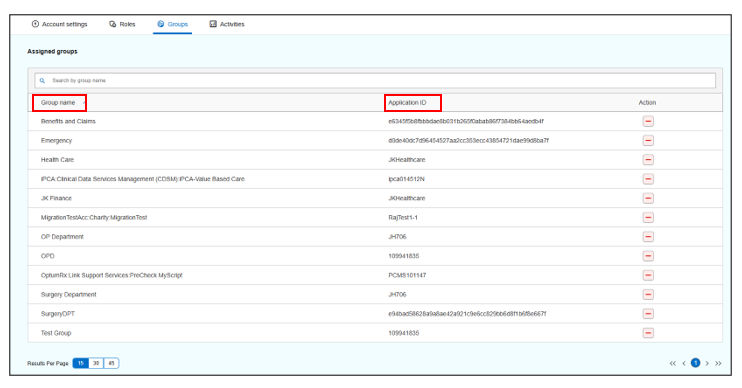
Task: Remove the Emergency group assignment
Action: click(x=648, y=141)
